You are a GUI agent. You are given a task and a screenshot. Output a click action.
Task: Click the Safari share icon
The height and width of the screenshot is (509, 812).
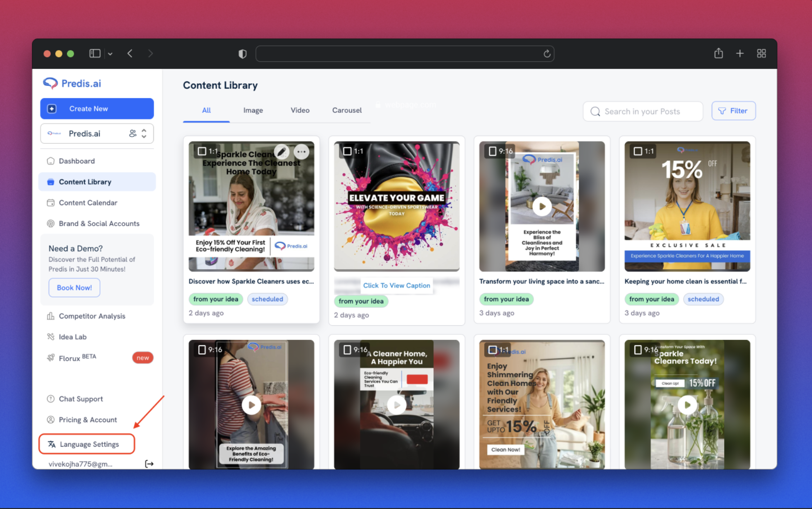(x=719, y=53)
